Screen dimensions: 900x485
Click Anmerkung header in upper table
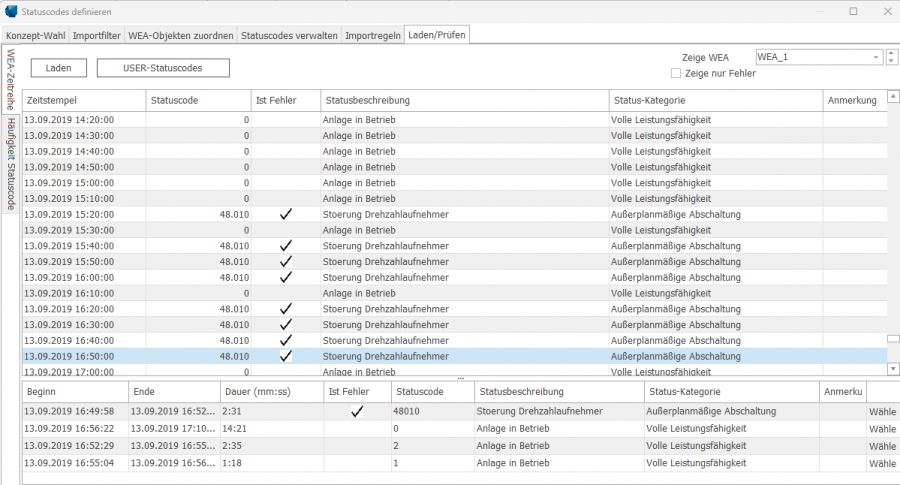(x=855, y=100)
